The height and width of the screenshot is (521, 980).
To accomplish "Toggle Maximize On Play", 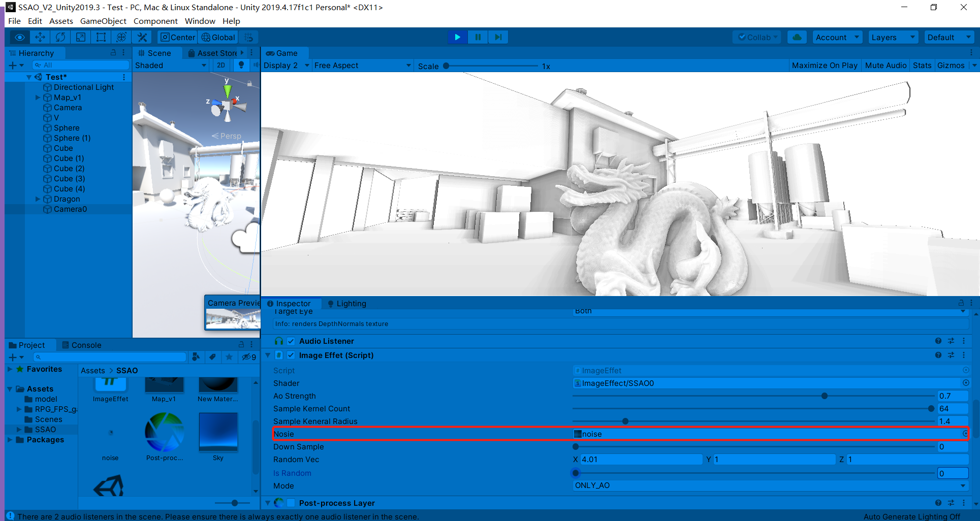I will pos(825,65).
